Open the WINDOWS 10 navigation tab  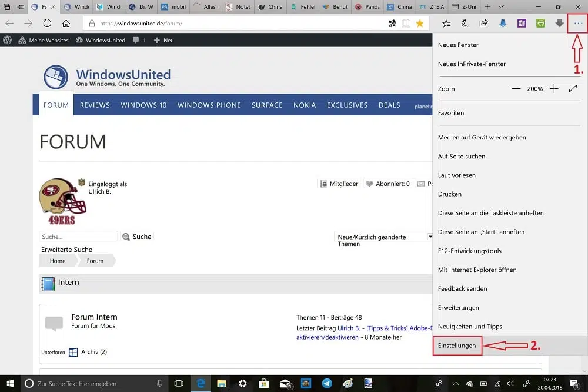point(143,105)
